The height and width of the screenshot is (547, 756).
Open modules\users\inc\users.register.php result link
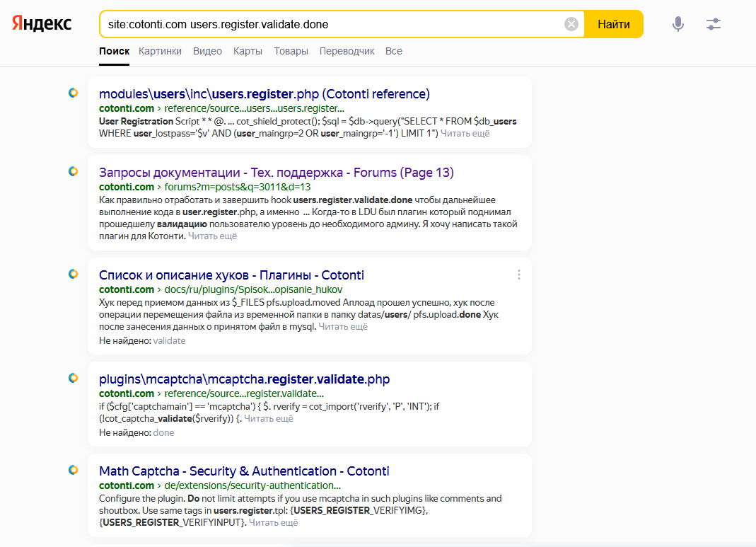coord(264,93)
